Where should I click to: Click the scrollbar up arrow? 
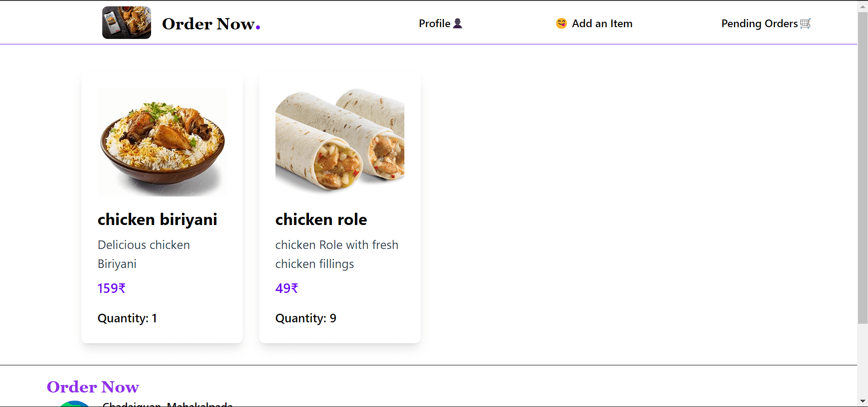[x=863, y=6]
